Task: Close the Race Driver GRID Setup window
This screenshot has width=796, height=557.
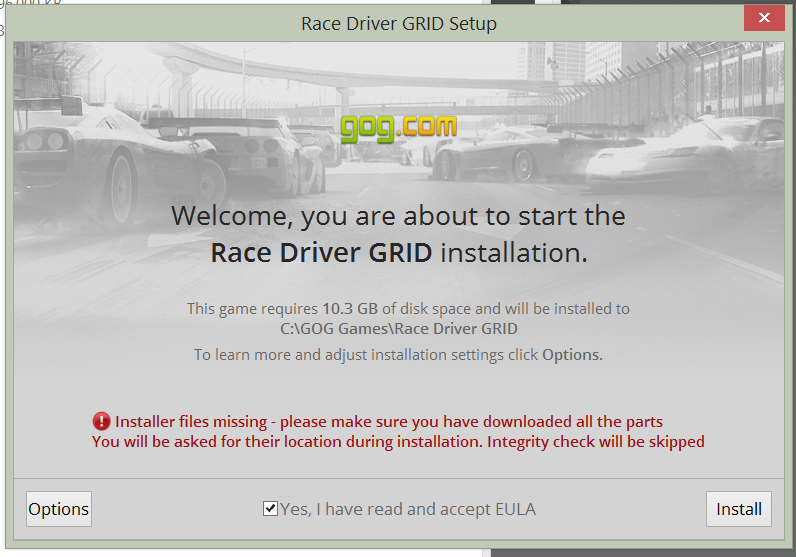Action: (x=764, y=18)
